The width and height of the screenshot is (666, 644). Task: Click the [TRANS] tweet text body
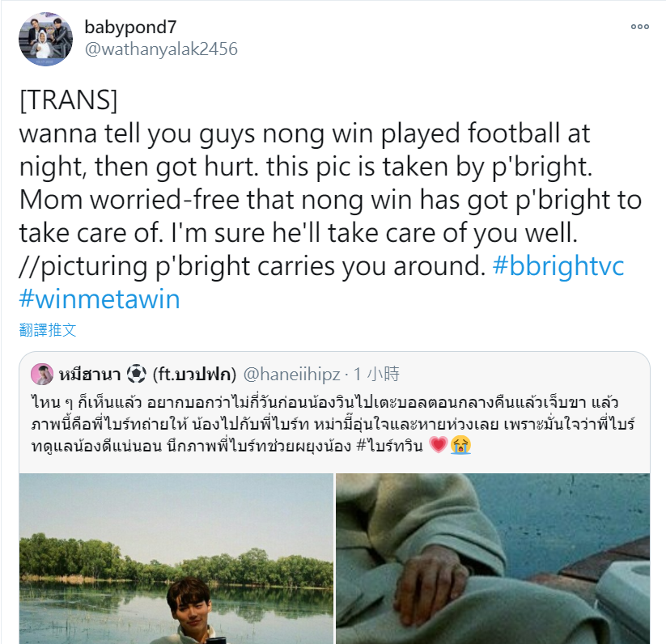point(330,200)
